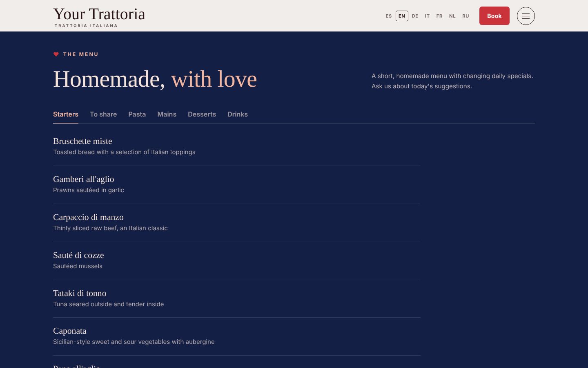Click the 'Trattoria Italiana' tagline
This screenshot has width=588, height=368.
(86, 25)
